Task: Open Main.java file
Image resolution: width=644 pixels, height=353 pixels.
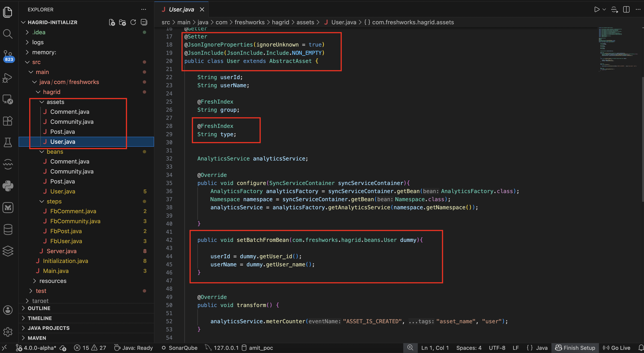Action: click(x=86, y=271)
